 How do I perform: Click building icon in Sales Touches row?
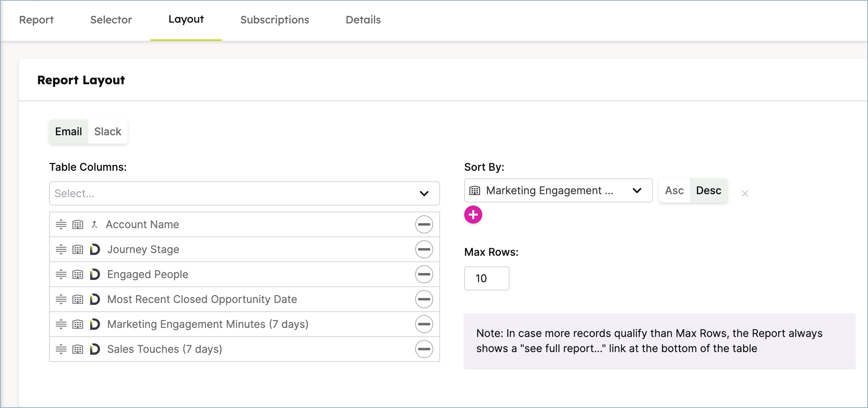[x=78, y=349]
